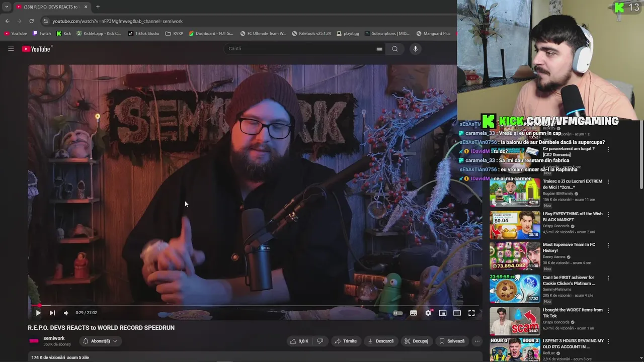Close the R.E.P.O. DEVS REACTS tab
Image resolution: width=644 pixels, height=362 pixels.
(86, 7)
